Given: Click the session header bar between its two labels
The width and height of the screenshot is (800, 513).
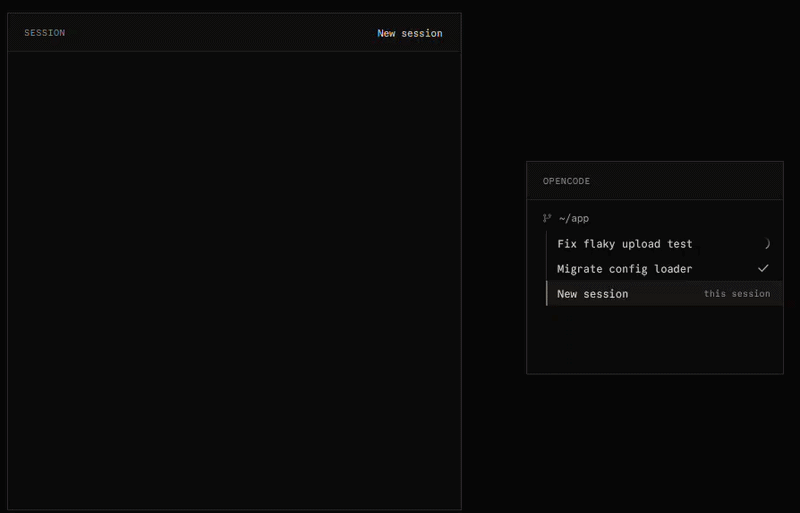Looking at the screenshot, I should pyautogui.click(x=221, y=33).
